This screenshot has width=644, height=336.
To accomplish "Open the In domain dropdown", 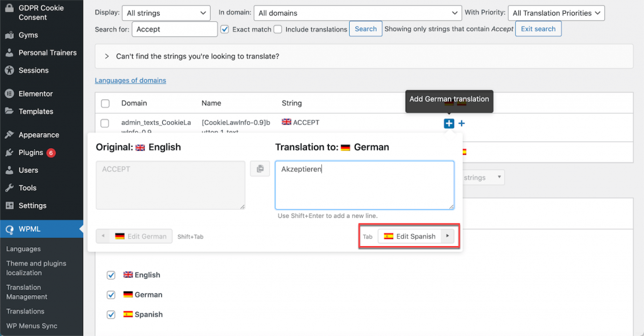I will click(x=357, y=13).
